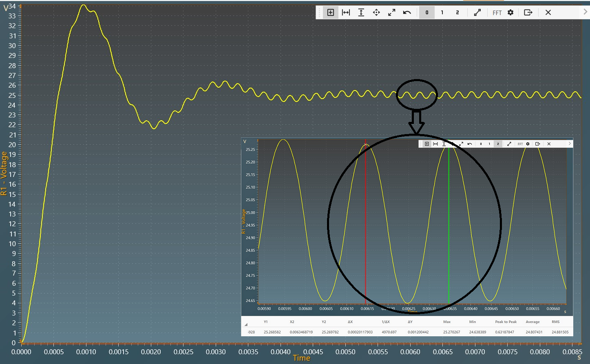Click the line marker icon in main toolbar
Viewport: 590px width, 364px height.
click(x=477, y=13)
